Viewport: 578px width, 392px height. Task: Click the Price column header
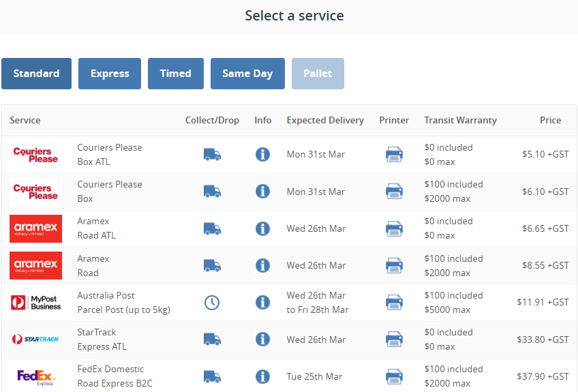pos(550,120)
